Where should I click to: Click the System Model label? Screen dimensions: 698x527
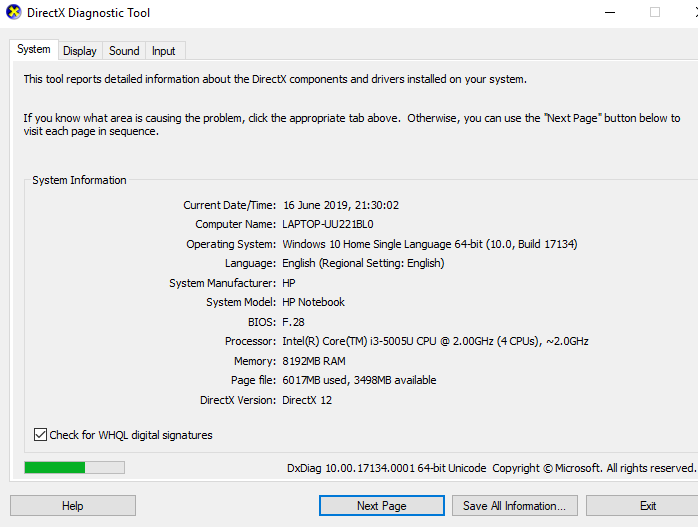[241, 302]
